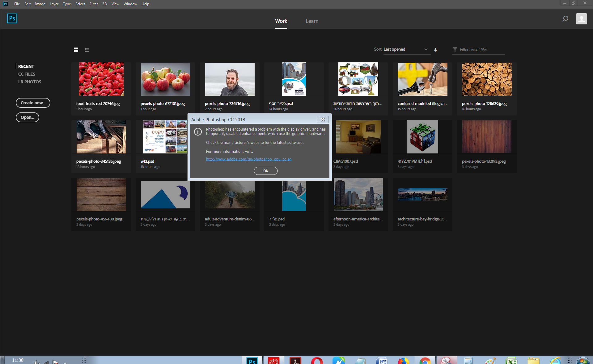The image size is (593, 364).
Task: Open the Edit menu
Action: tap(28, 4)
